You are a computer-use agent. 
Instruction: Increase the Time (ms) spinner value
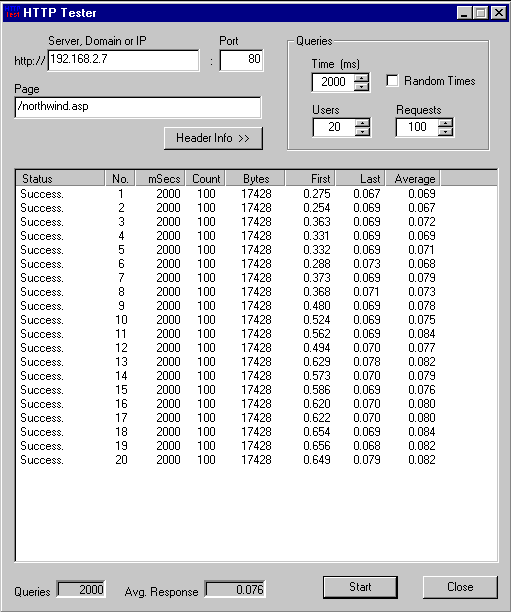coord(362,78)
